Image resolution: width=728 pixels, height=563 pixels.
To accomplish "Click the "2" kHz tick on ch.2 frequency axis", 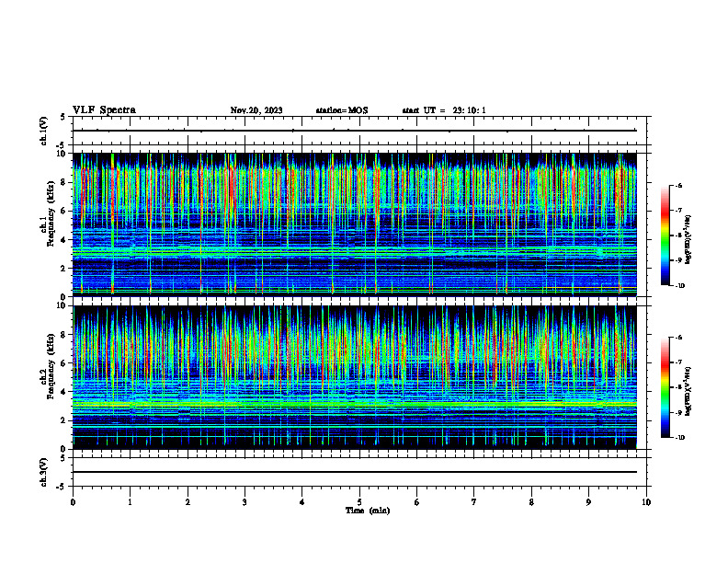I will 64,420.
